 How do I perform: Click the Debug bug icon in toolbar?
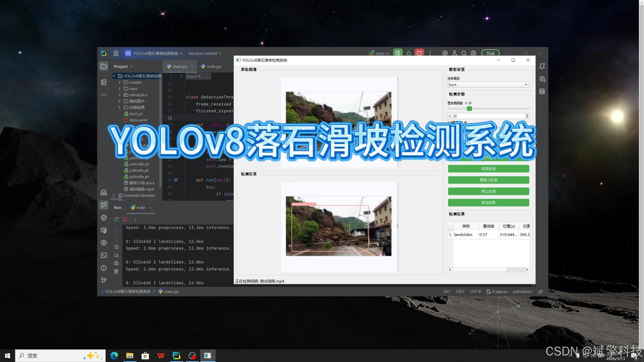click(x=409, y=53)
